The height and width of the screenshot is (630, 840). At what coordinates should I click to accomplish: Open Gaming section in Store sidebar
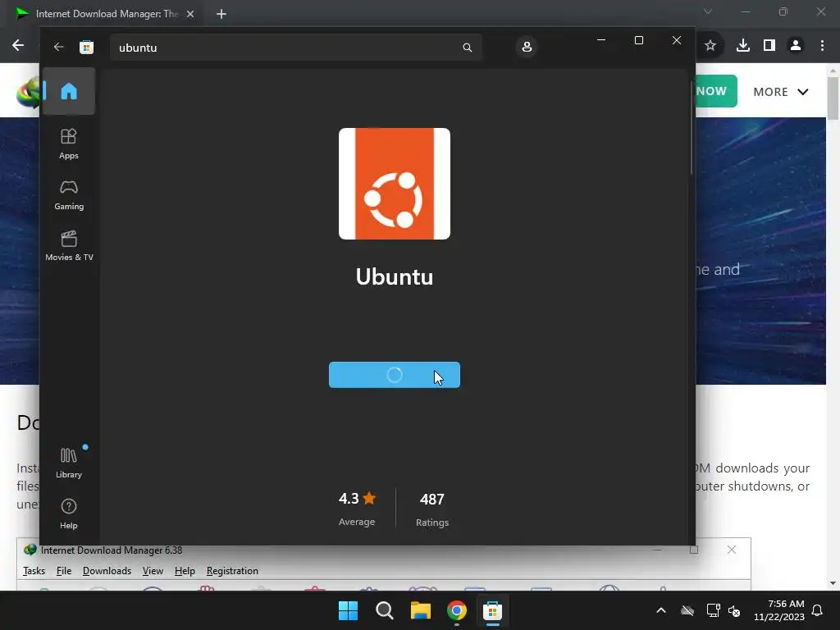point(69,195)
